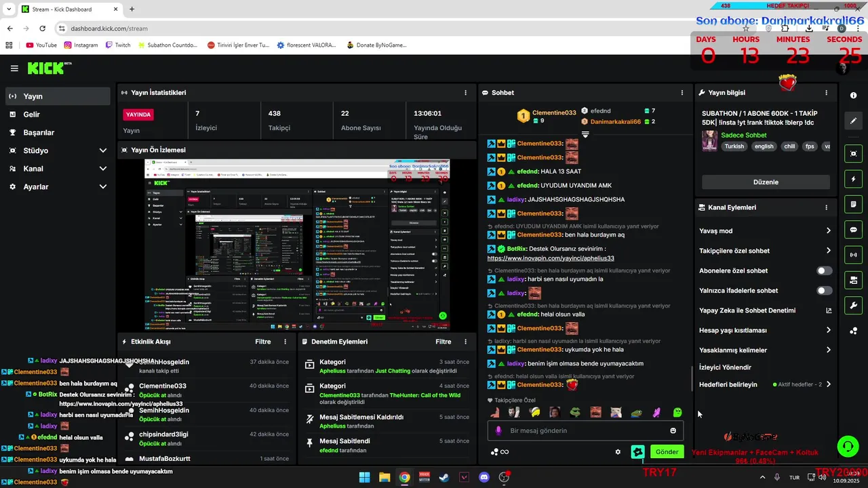The image size is (868, 488).
Task: Open Etkinlik Akışı panel three-dot menu
Action: tap(285, 342)
